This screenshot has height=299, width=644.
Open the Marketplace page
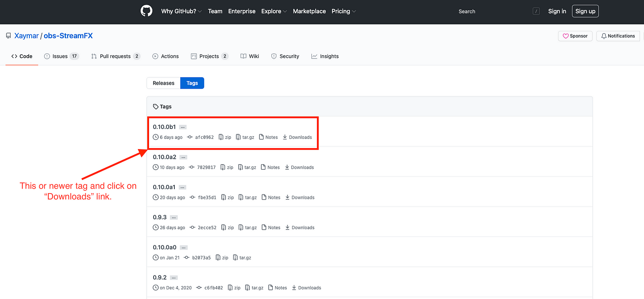[x=309, y=11]
